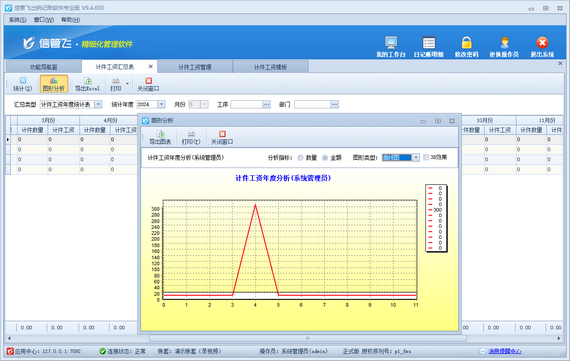
Task: Open 我的工作台 desktop icon
Action: point(391,43)
